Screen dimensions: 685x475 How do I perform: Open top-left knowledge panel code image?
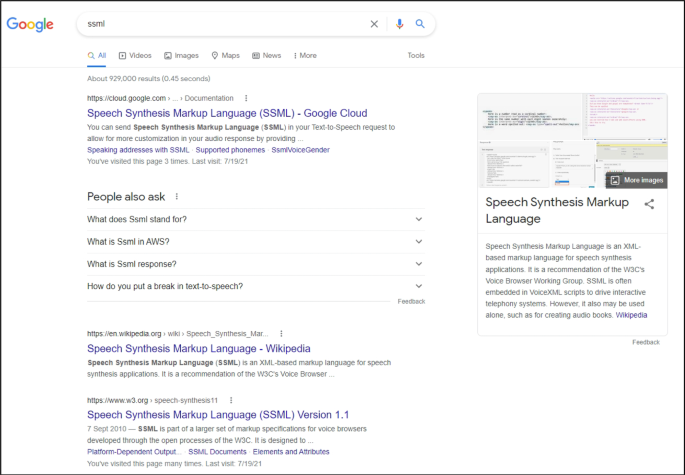(x=531, y=117)
